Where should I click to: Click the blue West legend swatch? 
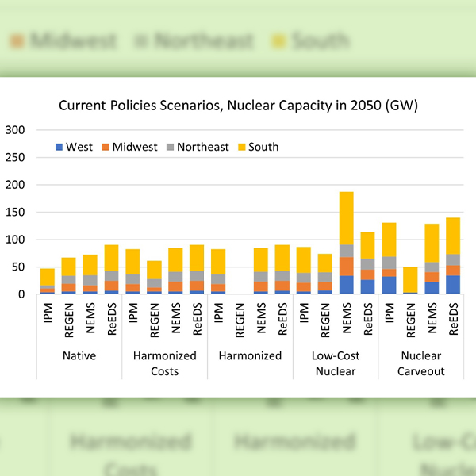point(59,147)
